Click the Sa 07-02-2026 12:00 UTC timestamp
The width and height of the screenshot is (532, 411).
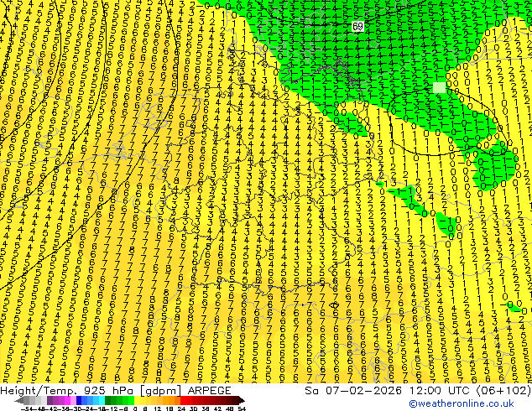point(418,390)
